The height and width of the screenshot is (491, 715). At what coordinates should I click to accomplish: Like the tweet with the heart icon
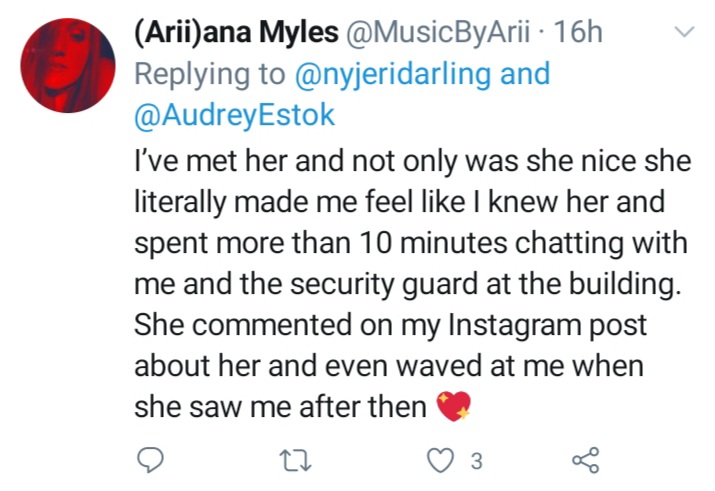440,460
